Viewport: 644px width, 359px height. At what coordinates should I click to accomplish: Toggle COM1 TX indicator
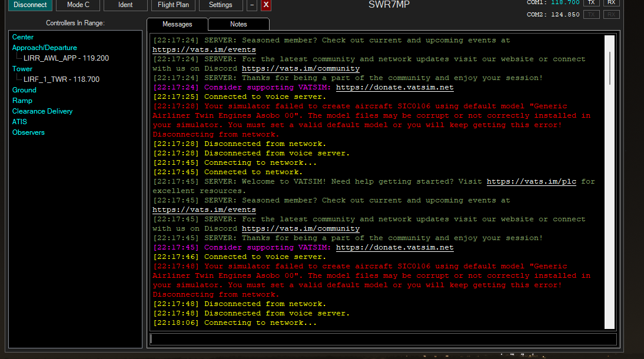coord(592,3)
